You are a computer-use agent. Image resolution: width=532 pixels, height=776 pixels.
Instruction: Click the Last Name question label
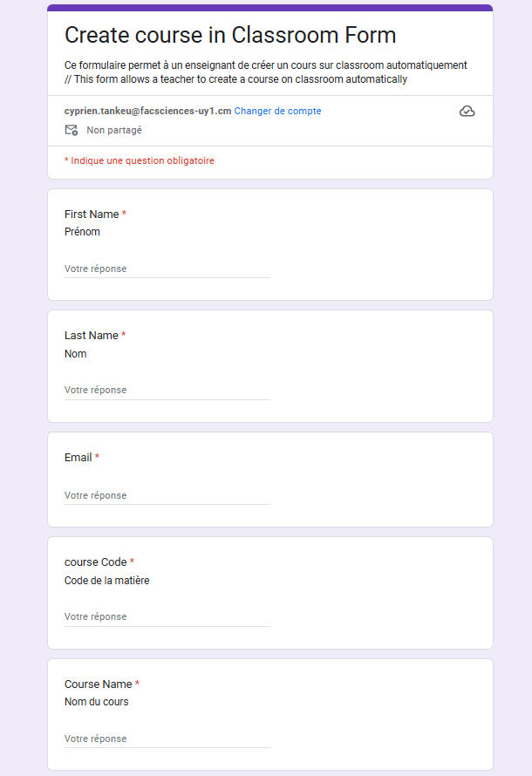(x=92, y=335)
